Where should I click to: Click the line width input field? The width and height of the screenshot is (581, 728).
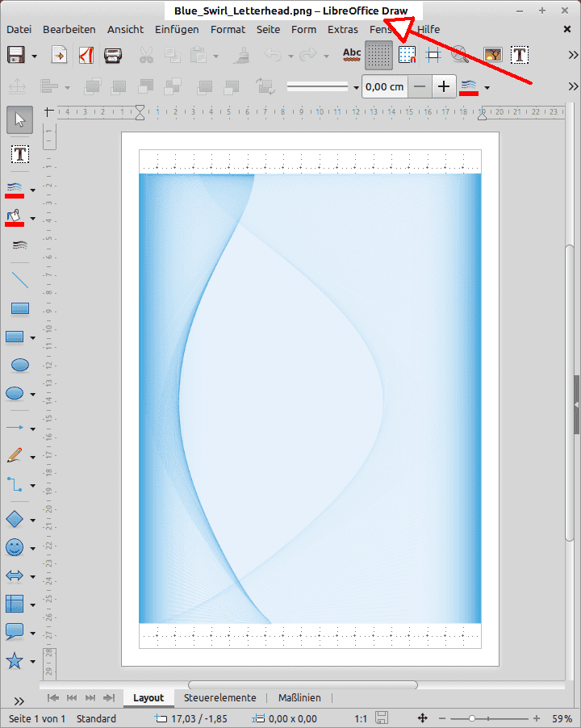pos(385,87)
